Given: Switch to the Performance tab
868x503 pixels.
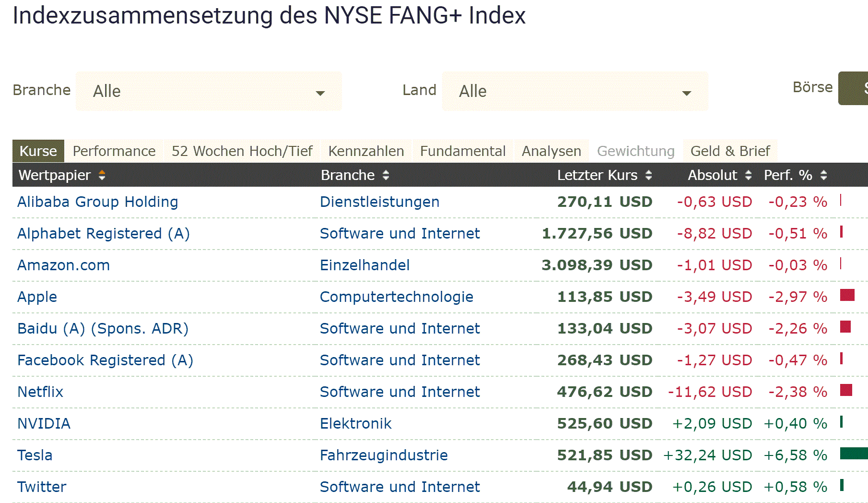Looking at the screenshot, I should click(x=114, y=151).
